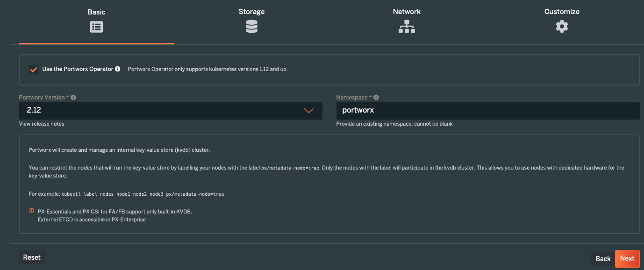The image size is (644, 270).
Task: Click the Basic list icon
Action: tap(96, 27)
